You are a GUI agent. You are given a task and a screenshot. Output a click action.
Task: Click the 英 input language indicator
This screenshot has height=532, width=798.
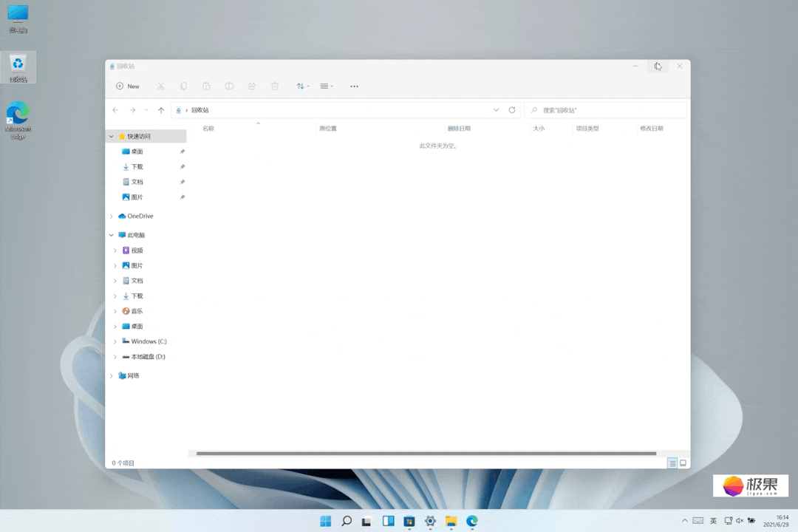coord(713,521)
